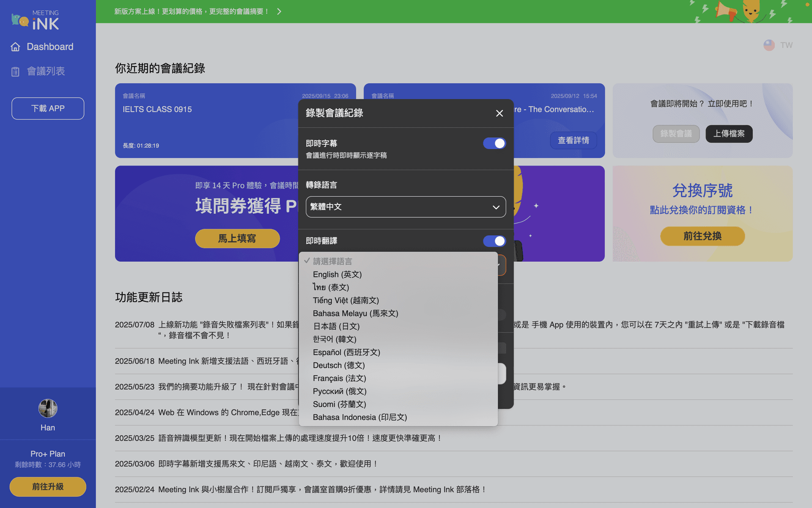Click the 上傳檔案 button
Screen dimensions: 812x508
729,134
